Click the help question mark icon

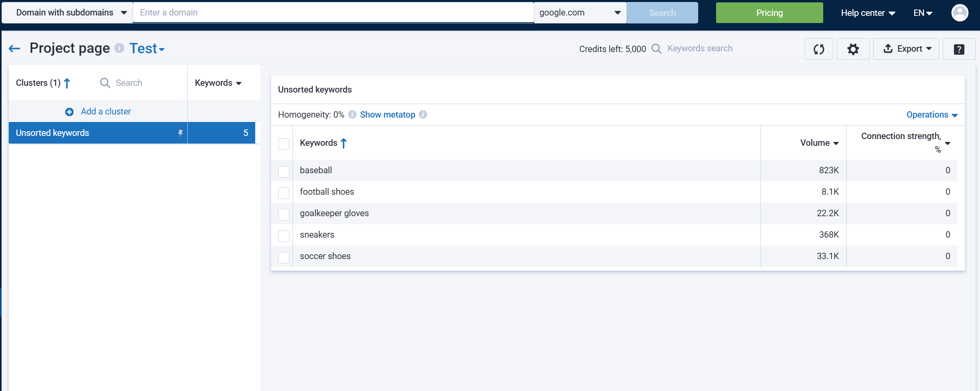point(959,49)
